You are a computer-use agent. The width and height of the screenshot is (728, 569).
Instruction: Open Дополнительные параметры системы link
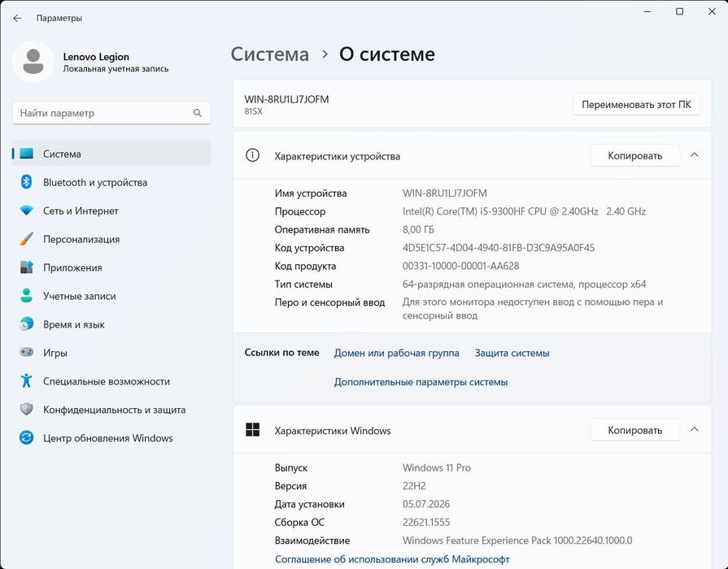(x=421, y=382)
